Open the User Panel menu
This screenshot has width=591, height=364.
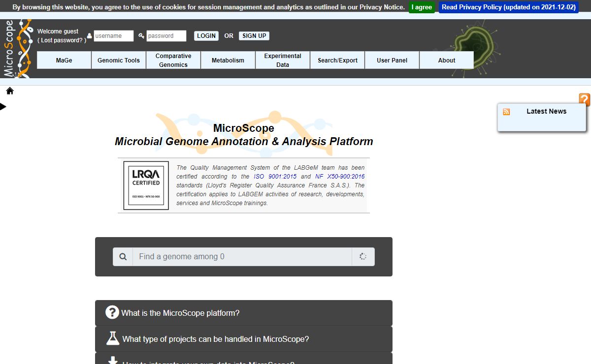click(x=392, y=60)
